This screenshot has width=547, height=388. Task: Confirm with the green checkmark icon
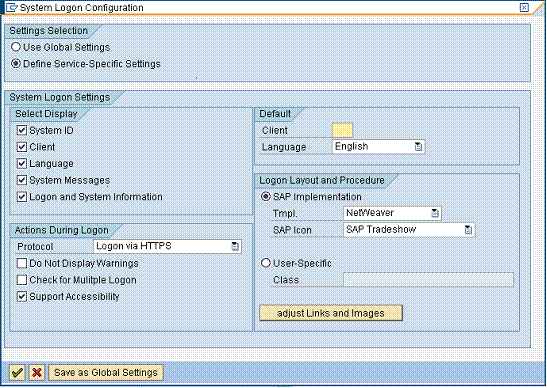(x=17, y=373)
